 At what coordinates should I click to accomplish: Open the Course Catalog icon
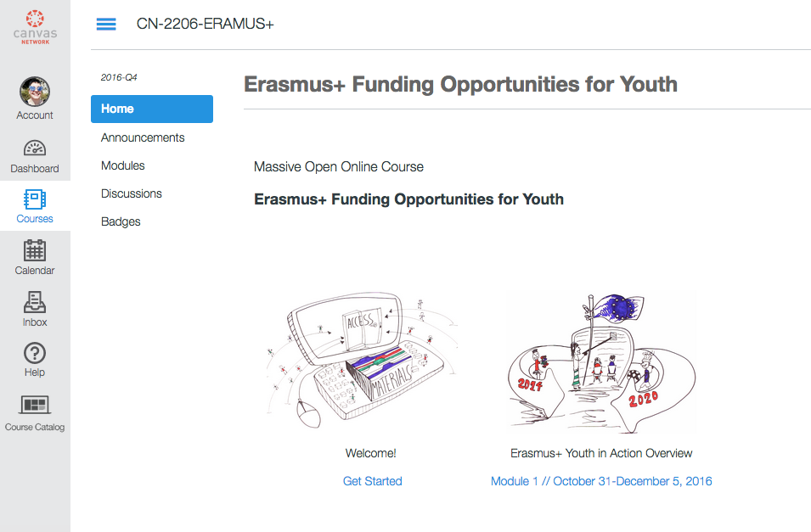pos(35,406)
